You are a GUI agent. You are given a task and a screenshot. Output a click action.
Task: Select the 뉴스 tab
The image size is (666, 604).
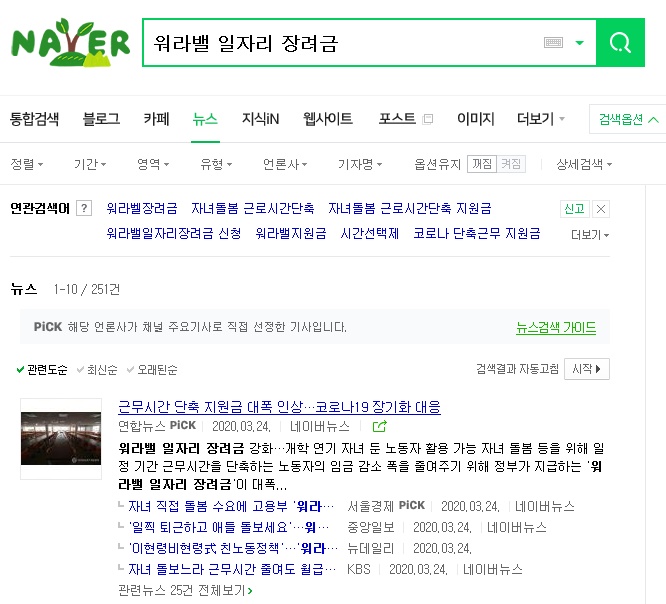[x=205, y=119]
